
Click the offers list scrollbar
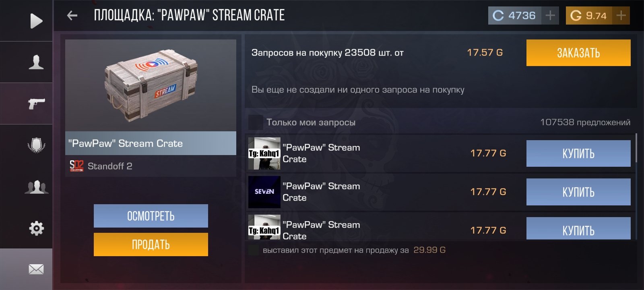(636, 148)
